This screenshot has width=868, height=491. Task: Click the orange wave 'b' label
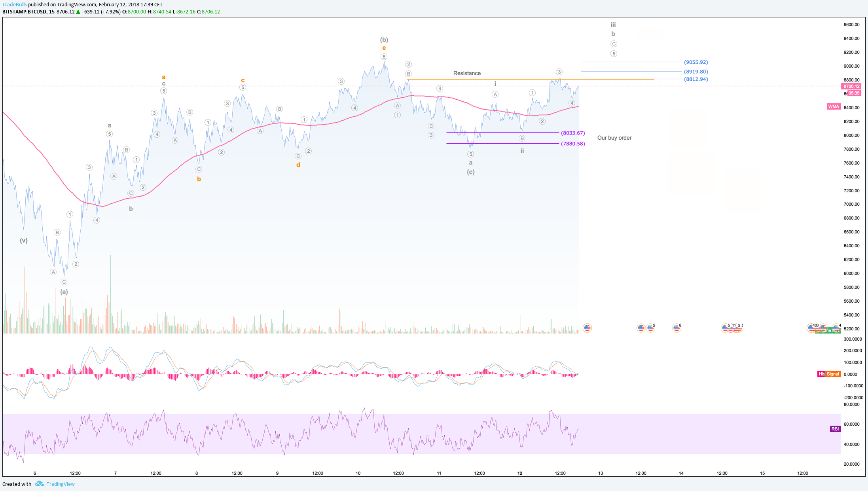pos(199,179)
